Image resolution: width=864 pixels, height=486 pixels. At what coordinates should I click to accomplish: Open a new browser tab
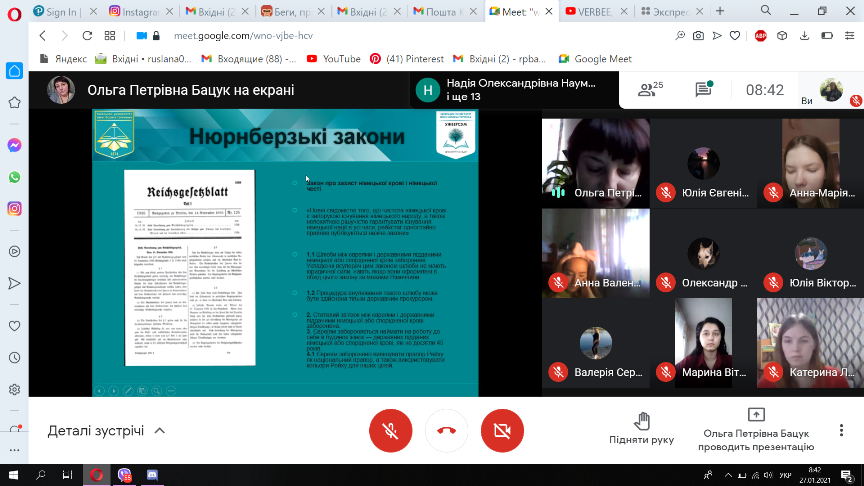click(720, 11)
